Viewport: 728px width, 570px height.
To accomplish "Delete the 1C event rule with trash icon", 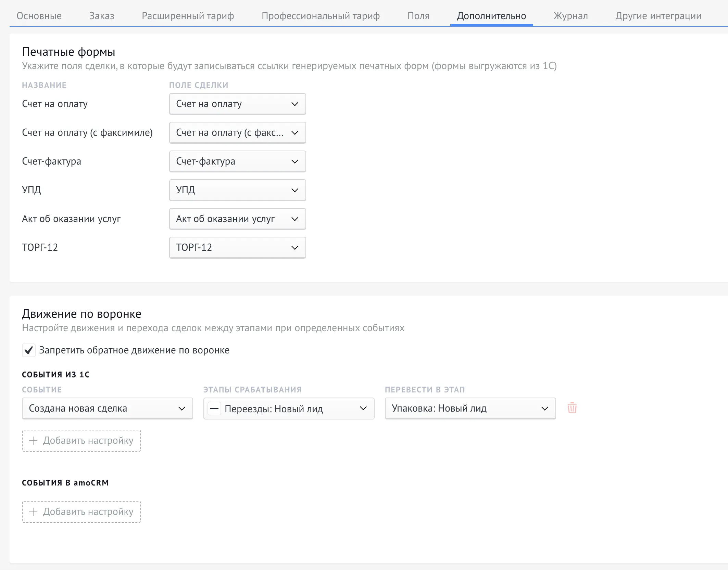I will click(572, 408).
